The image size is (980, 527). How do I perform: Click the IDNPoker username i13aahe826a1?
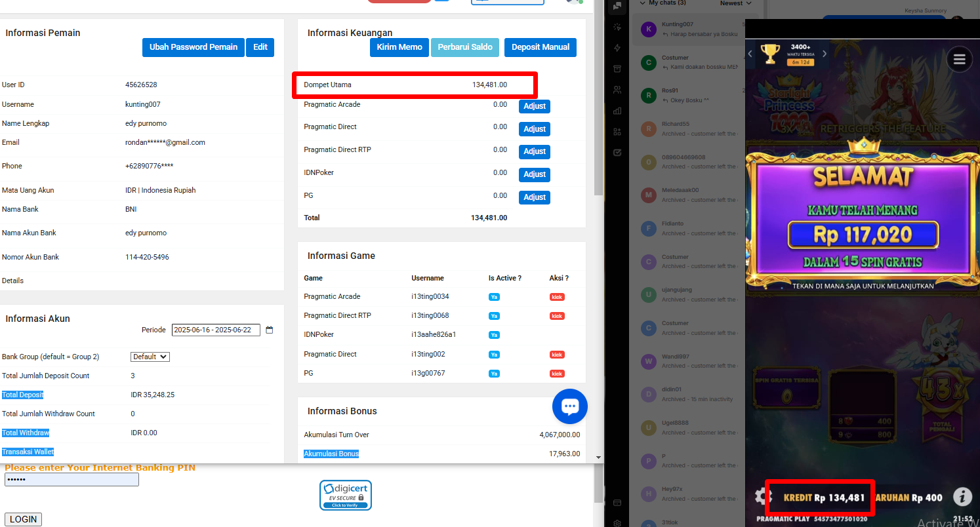[x=434, y=335]
